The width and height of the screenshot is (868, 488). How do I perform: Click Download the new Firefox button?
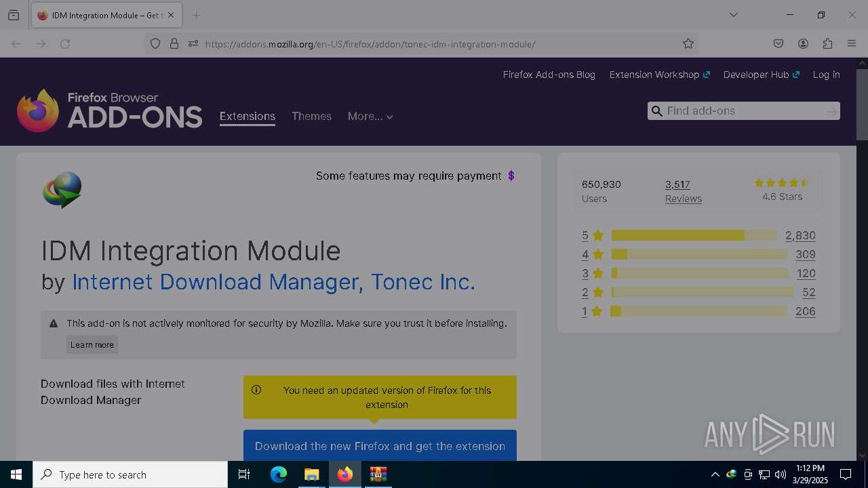coord(380,446)
